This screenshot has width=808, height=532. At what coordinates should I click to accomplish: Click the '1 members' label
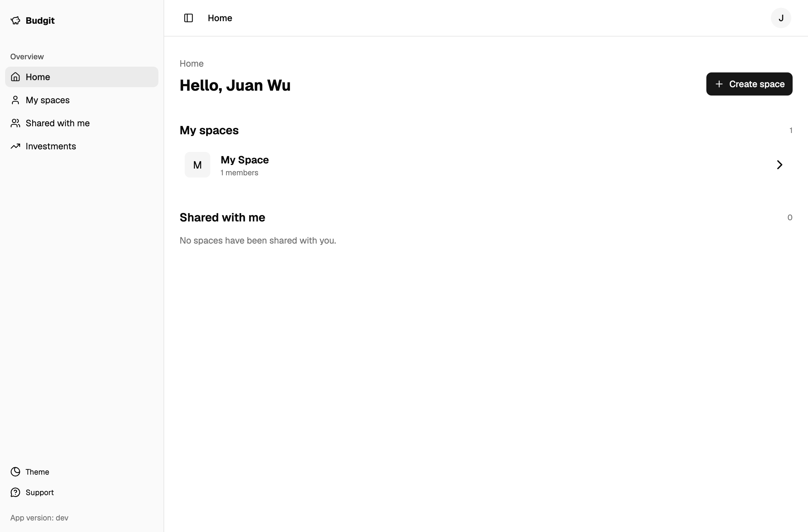(x=239, y=173)
